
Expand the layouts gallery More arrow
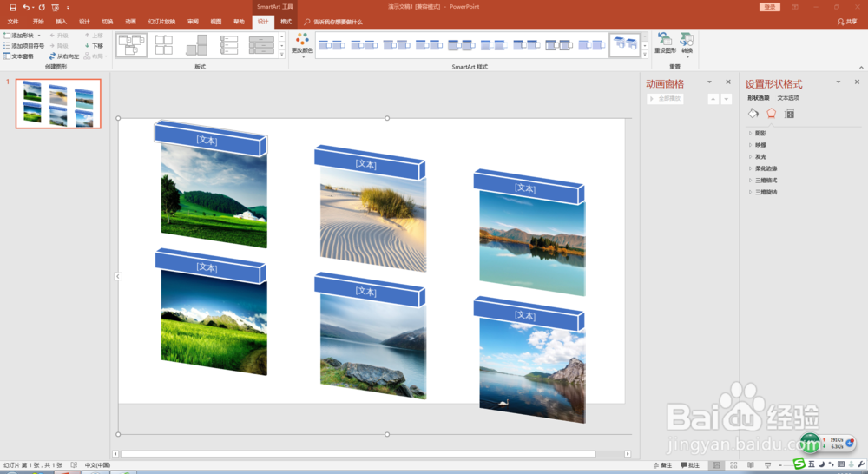(282, 55)
